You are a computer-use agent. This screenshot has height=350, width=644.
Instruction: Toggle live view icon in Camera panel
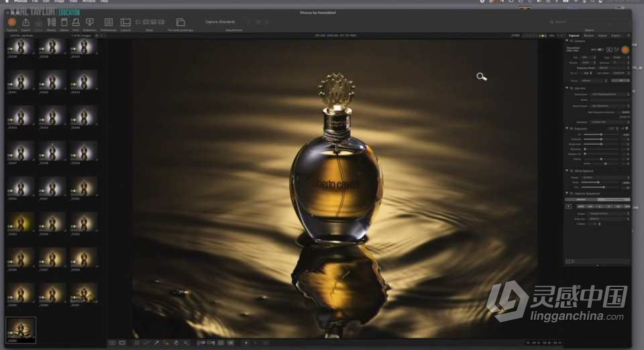(x=610, y=50)
